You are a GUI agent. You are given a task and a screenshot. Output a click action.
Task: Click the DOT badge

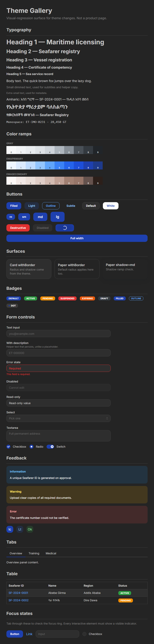(x=12, y=305)
